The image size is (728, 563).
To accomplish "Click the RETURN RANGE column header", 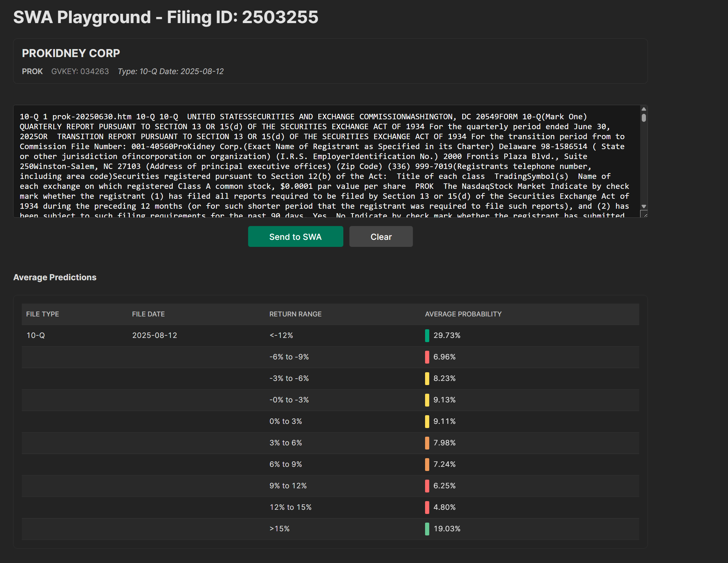I will pos(295,314).
